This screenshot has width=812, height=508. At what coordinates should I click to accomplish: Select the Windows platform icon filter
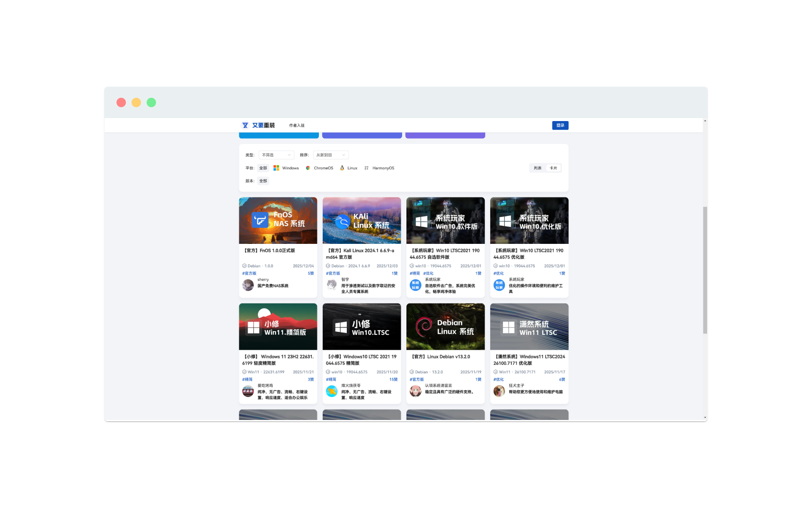(276, 168)
